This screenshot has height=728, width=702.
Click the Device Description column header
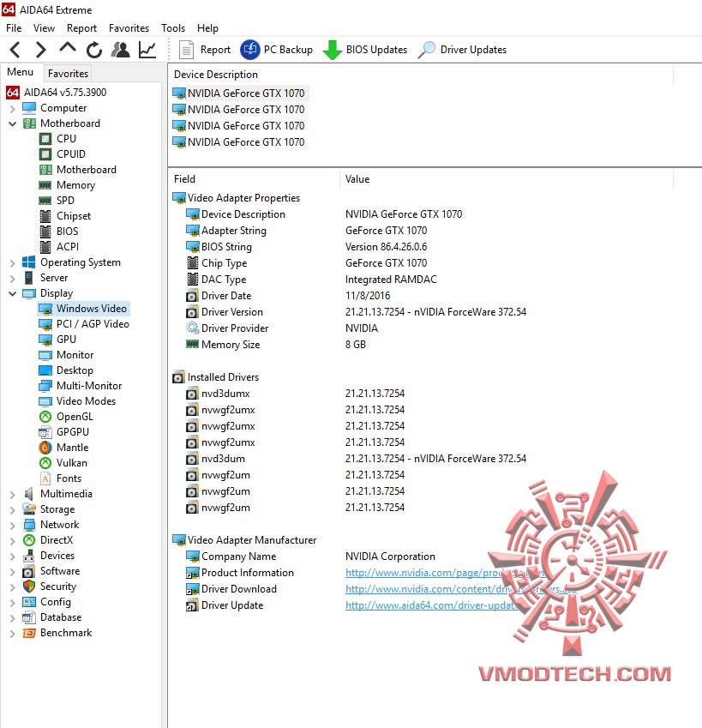point(420,75)
